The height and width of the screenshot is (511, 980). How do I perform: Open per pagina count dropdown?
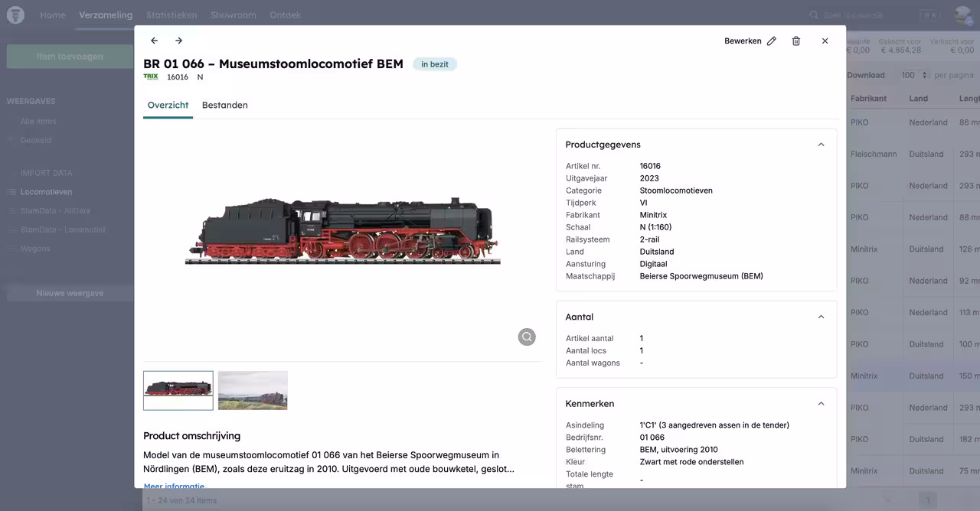click(914, 75)
